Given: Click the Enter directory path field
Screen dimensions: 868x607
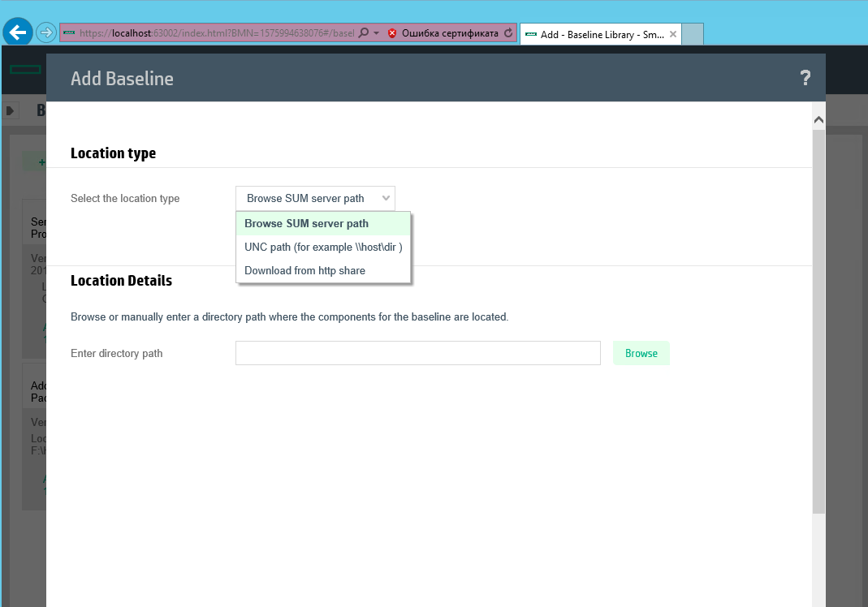Looking at the screenshot, I should pyautogui.click(x=417, y=353).
